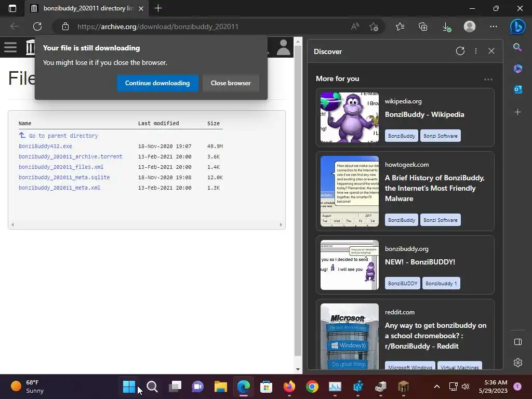Download BonziBuddy432.exe link
The height and width of the screenshot is (399, 532).
point(45,146)
